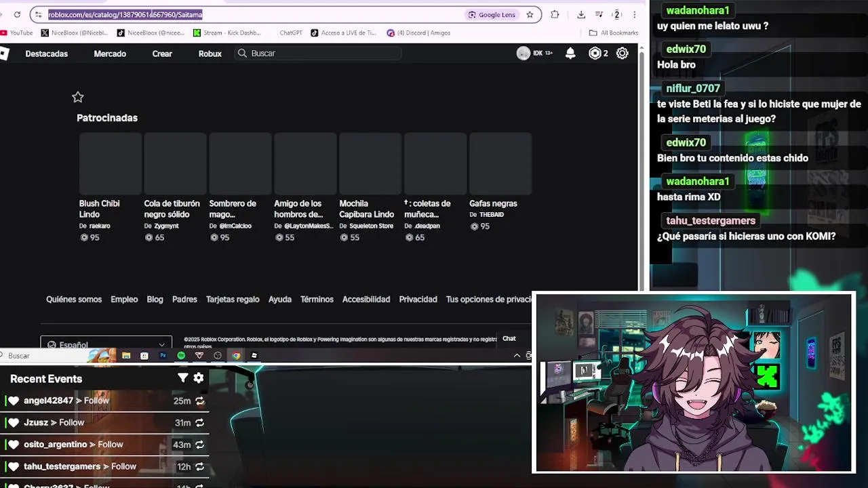Open Photoshop from the taskbar
This screenshot has width=868, height=488.
pos(163,355)
